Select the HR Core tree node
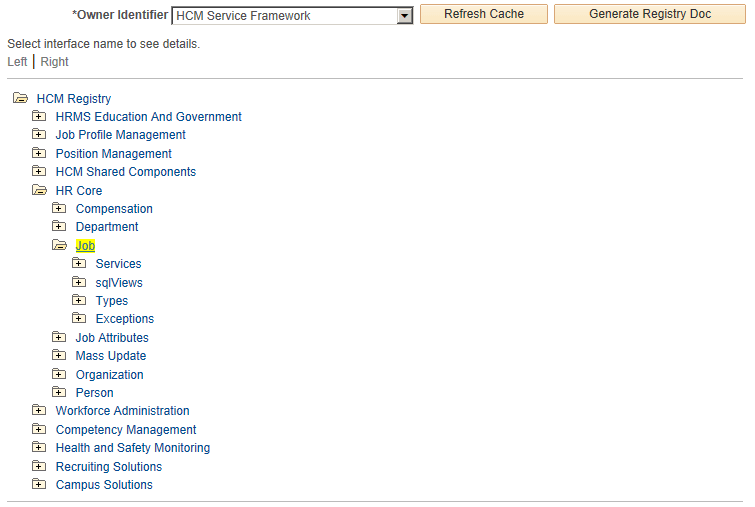 [x=79, y=191]
